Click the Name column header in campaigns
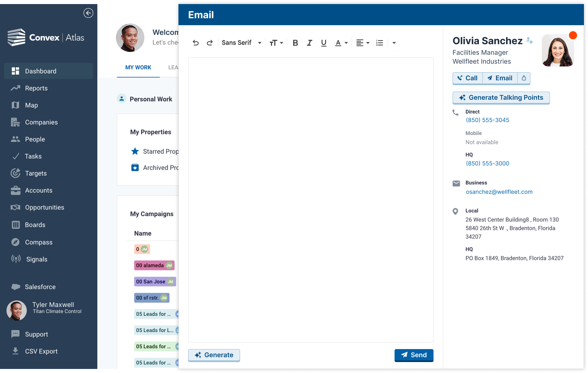Viewport: 588px width, 373px height. tap(143, 234)
